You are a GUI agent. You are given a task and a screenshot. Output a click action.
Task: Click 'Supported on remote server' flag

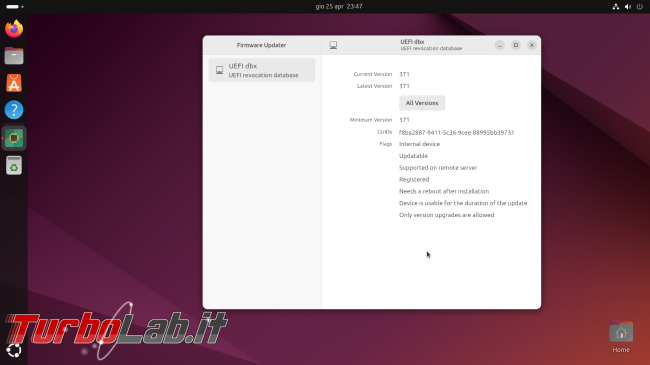click(438, 168)
